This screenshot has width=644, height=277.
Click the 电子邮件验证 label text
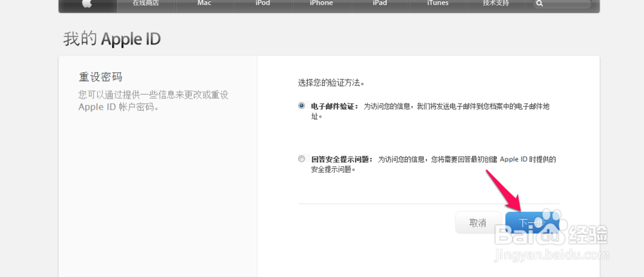[x=335, y=106]
